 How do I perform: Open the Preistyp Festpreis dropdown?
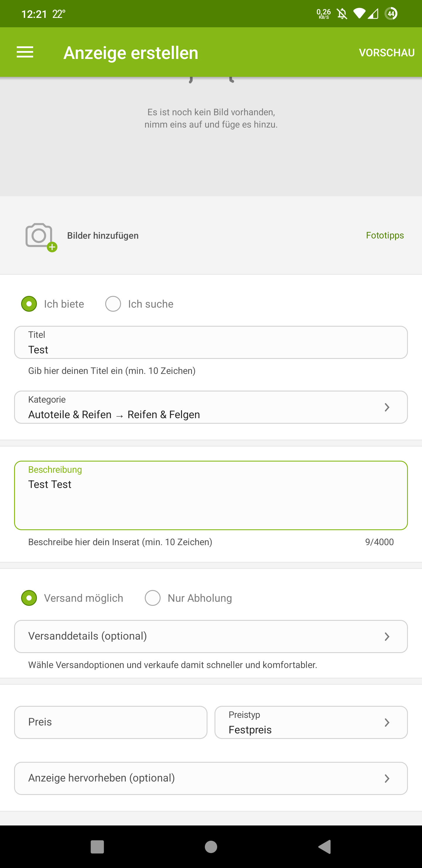pyautogui.click(x=311, y=723)
